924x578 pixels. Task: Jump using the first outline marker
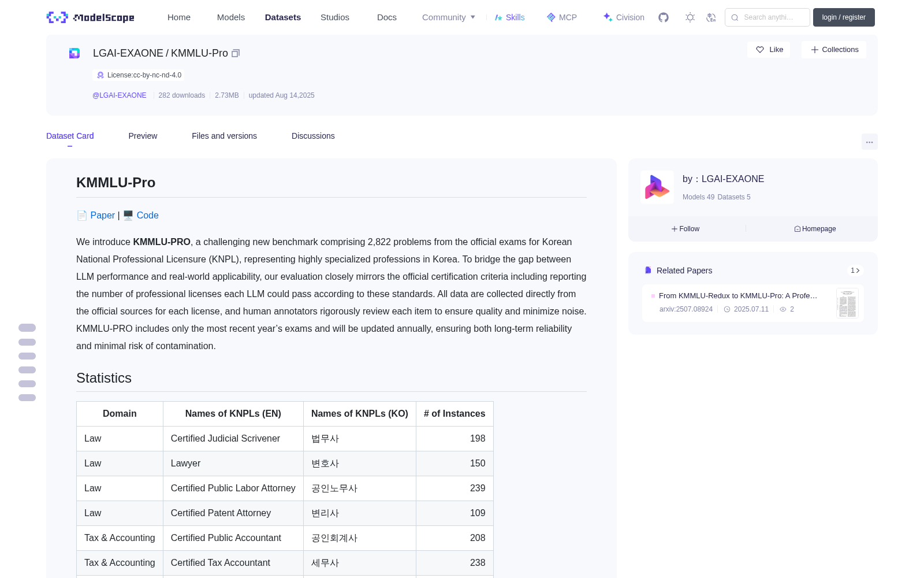27,328
